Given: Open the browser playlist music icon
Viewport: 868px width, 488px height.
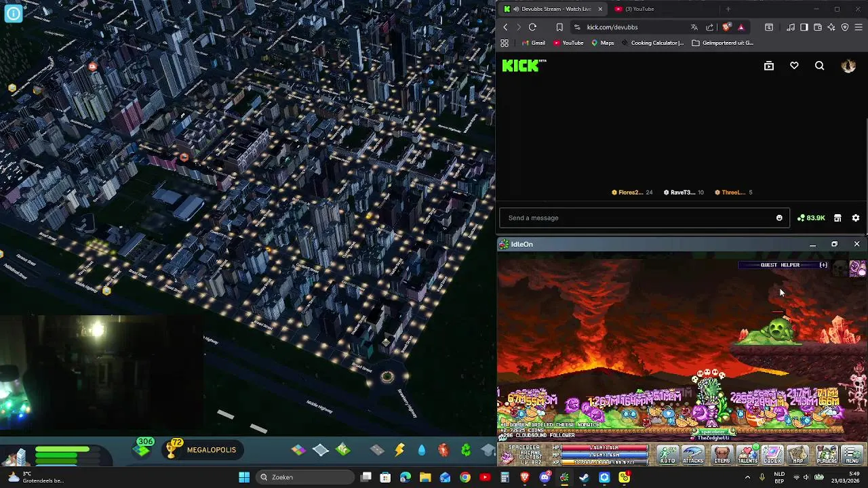Looking at the screenshot, I should tap(791, 27).
